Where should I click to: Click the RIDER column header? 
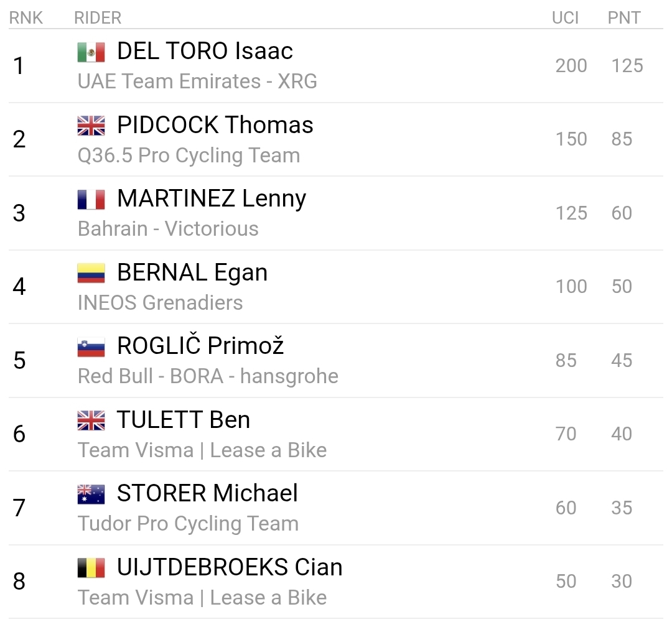98,18
